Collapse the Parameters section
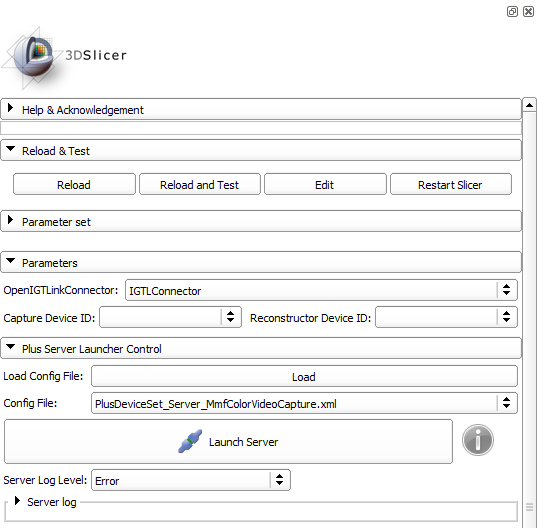Image resolution: width=537 pixels, height=528 pixels. 261,263
